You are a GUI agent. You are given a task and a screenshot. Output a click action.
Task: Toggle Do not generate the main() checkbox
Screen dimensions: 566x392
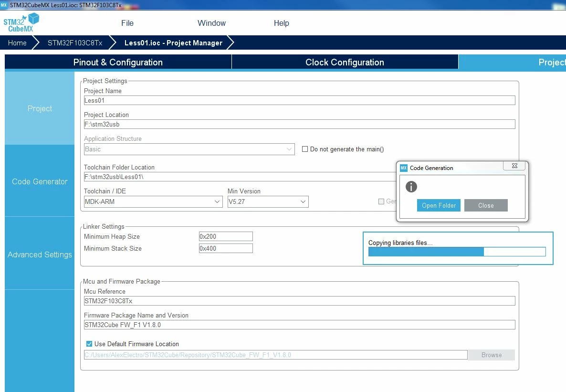point(305,149)
